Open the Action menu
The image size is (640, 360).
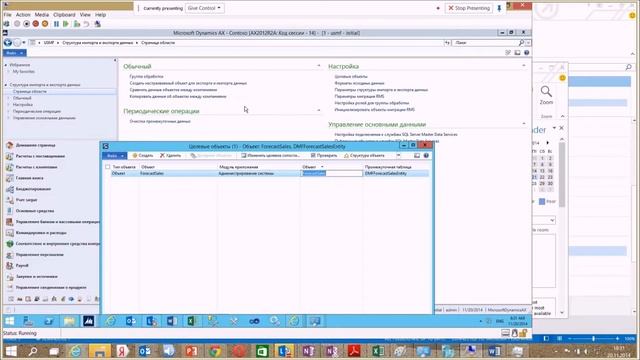coord(23,15)
